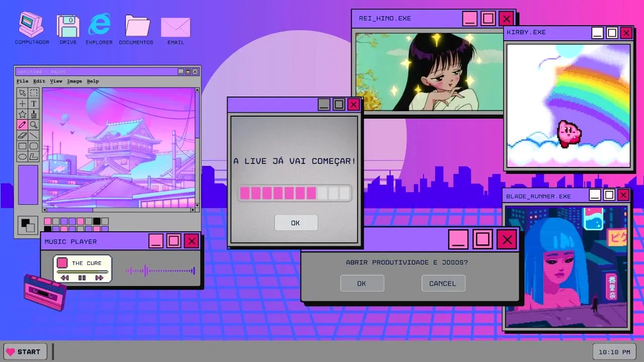
Task: Click the REI_HINO.EXE title text
Action: 385,18
